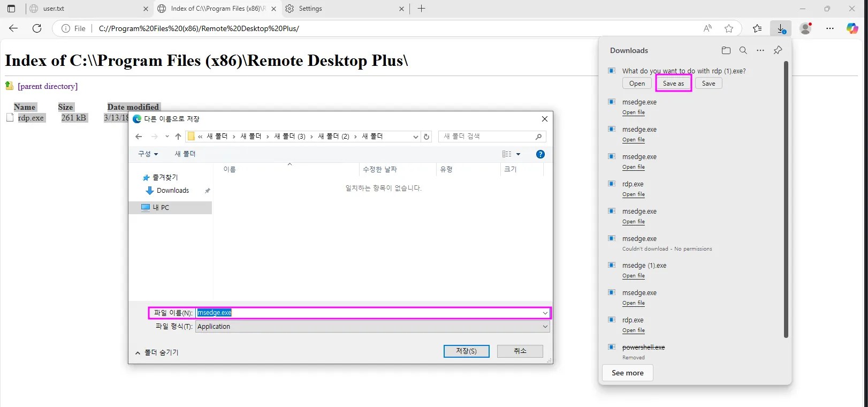This screenshot has width=868, height=407.
Task: Click parent directory folder icon
Action: [x=9, y=86]
